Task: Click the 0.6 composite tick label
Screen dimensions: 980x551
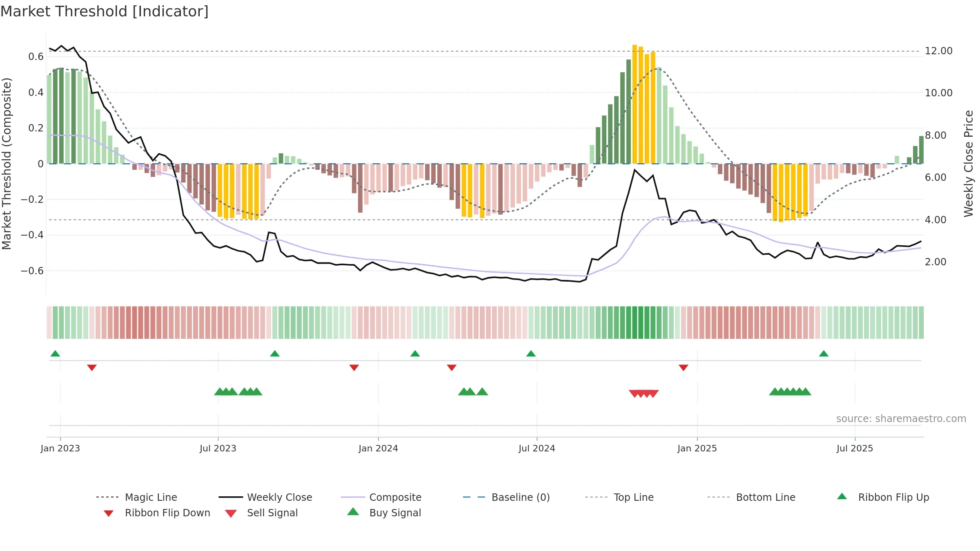Action: coord(36,57)
